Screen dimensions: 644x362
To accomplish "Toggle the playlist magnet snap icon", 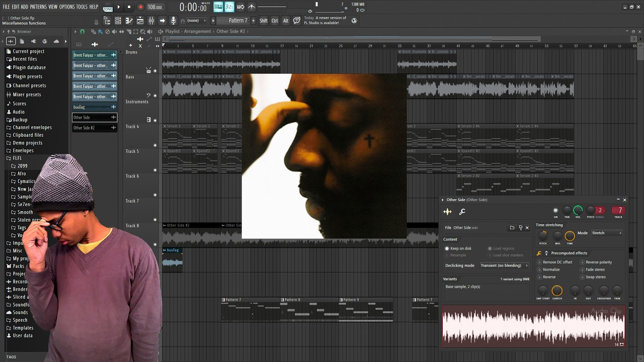I will (x=82, y=31).
